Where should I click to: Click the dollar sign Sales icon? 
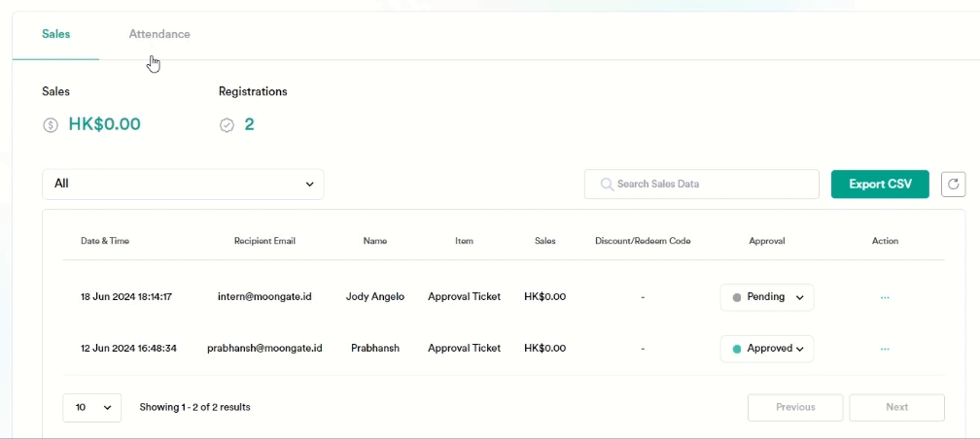click(x=51, y=125)
